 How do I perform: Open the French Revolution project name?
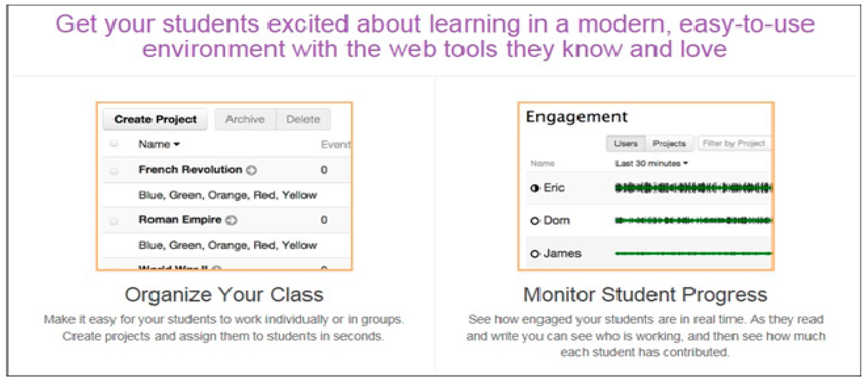click(x=190, y=170)
